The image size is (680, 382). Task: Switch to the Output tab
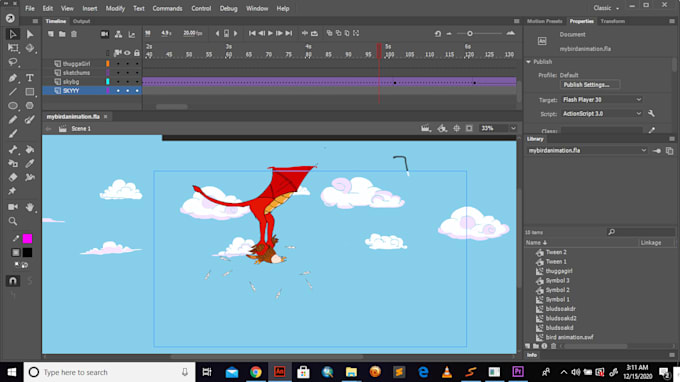tap(81, 21)
